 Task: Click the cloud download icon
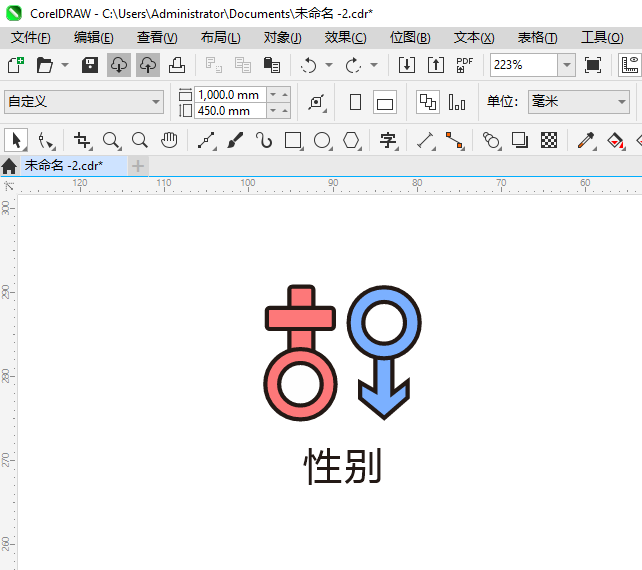coord(119,65)
